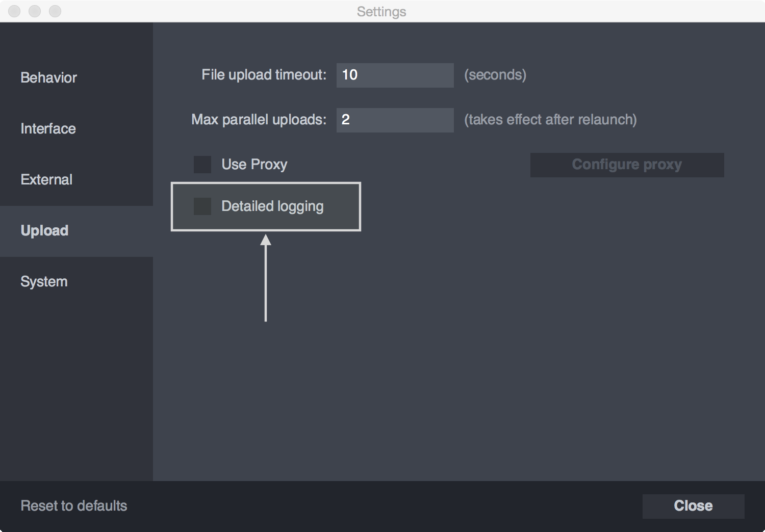Open the Upload settings tab

(44, 230)
